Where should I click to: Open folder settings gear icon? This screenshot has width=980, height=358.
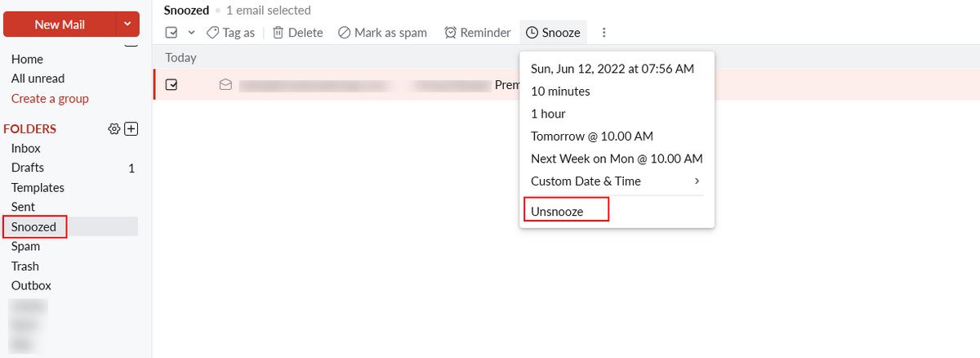[114, 129]
